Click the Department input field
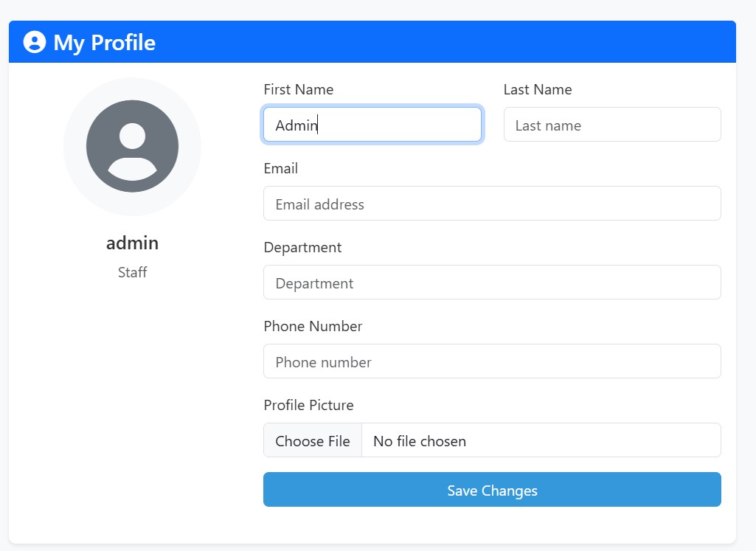 [x=492, y=283]
